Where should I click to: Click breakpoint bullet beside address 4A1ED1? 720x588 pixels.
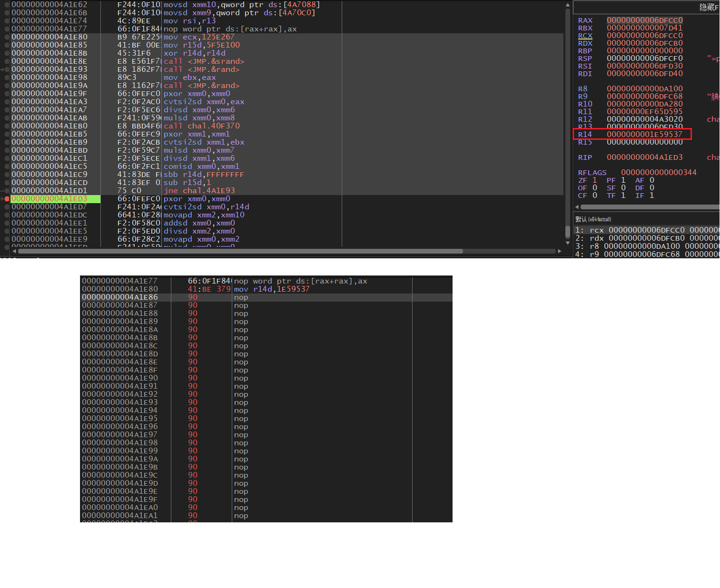pyautogui.click(x=7, y=191)
